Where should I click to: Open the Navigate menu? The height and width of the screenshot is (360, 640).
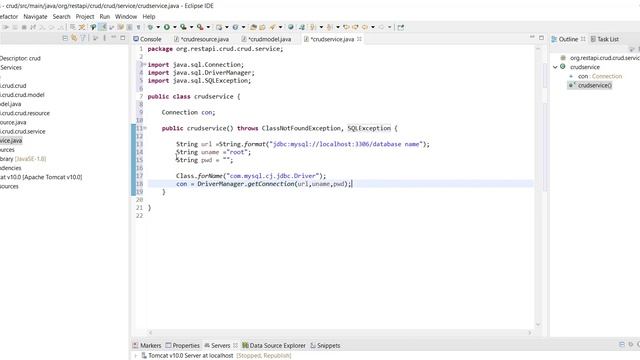pyautogui.click(x=35, y=17)
